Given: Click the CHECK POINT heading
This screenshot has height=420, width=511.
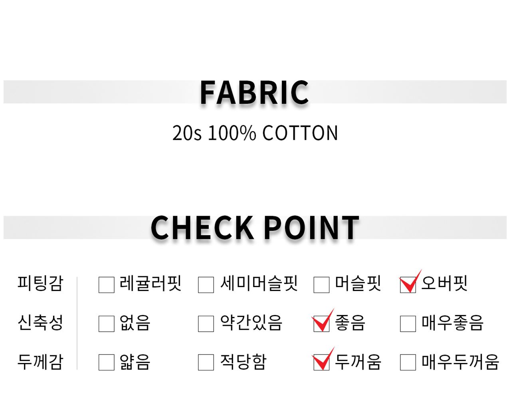Looking at the screenshot, I should click(x=255, y=228).
